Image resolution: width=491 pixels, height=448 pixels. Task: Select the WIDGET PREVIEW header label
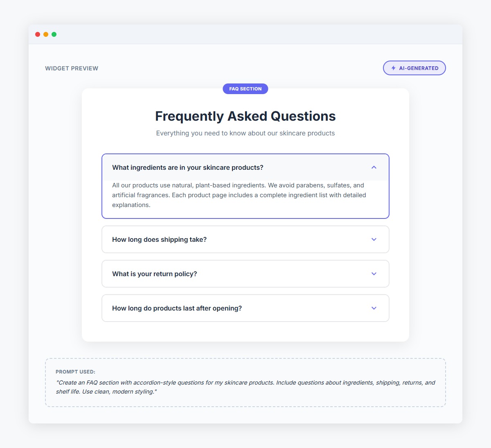pyautogui.click(x=72, y=68)
